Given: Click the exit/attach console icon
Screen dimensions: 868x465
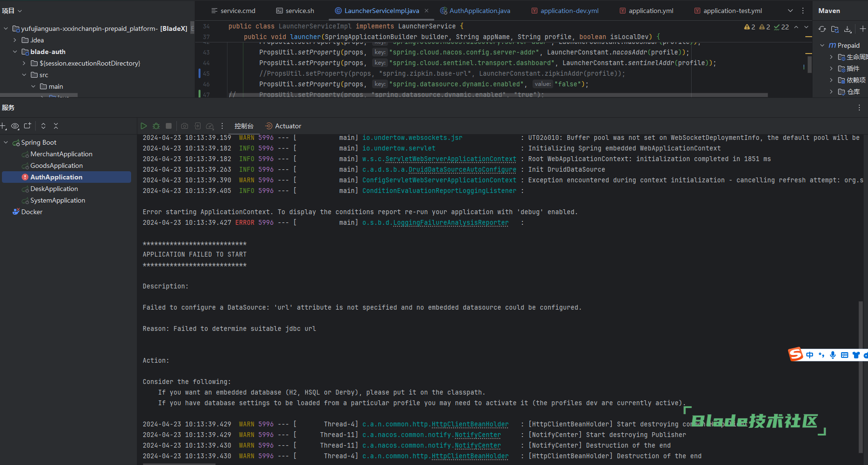Looking at the screenshot, I should 198,126.
